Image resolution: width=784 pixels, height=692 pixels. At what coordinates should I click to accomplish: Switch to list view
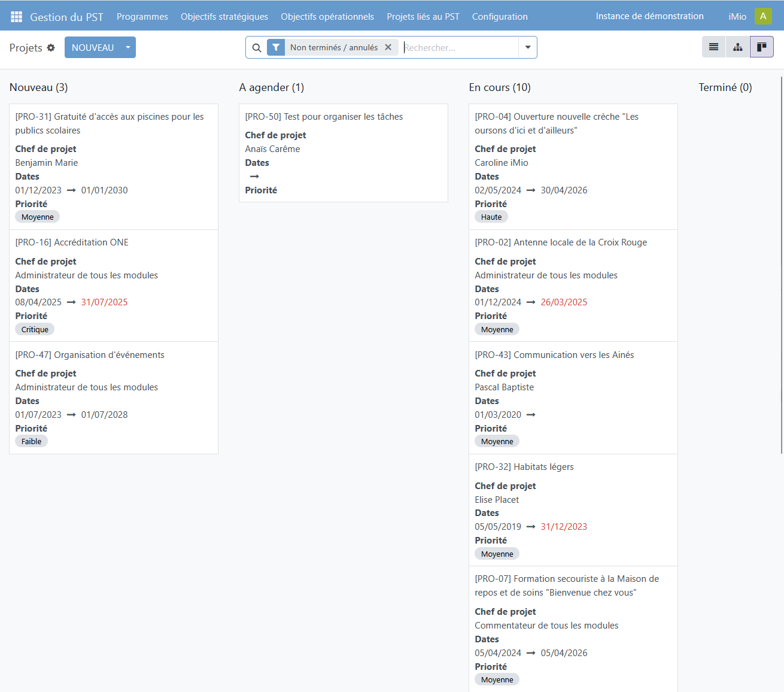[713, 47]
